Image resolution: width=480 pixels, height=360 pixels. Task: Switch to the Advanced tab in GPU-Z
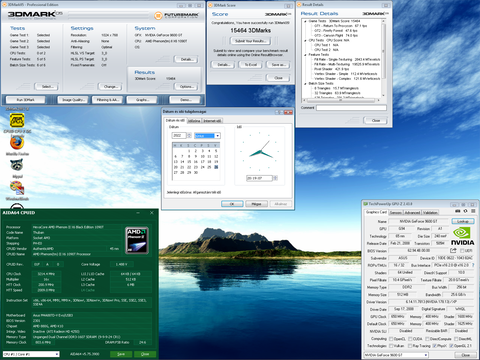(412, 212)
